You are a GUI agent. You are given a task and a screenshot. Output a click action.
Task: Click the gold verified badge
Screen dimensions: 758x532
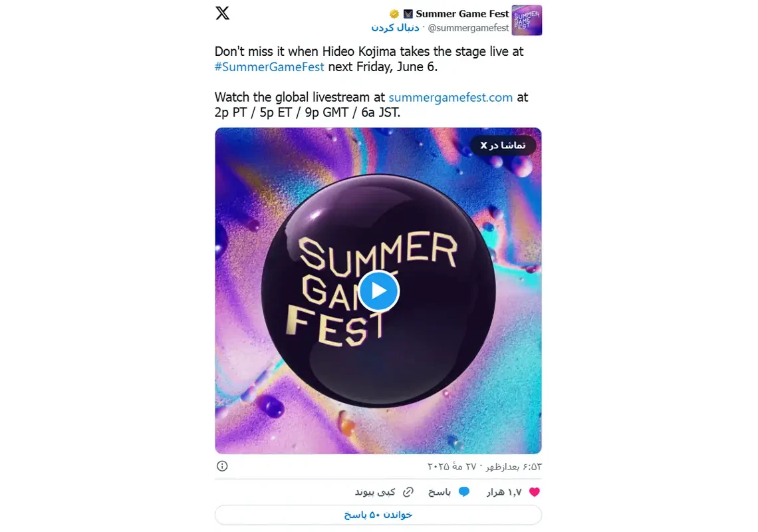coord(394,14)
